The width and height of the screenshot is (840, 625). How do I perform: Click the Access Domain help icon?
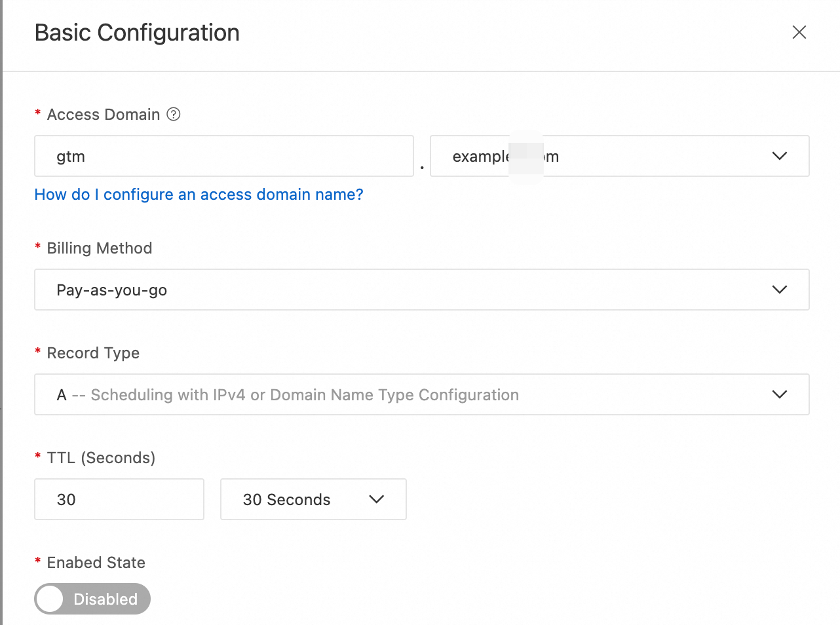(174, 115)
